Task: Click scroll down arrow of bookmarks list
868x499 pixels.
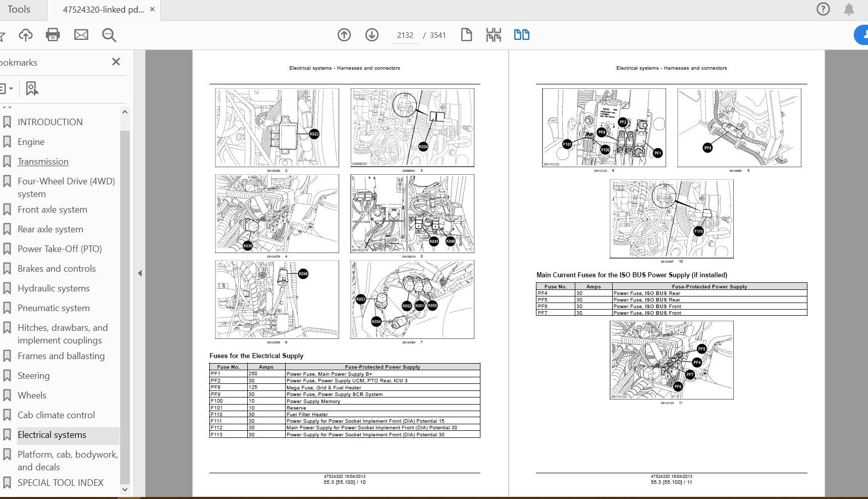Action: (x=125, y=489)
